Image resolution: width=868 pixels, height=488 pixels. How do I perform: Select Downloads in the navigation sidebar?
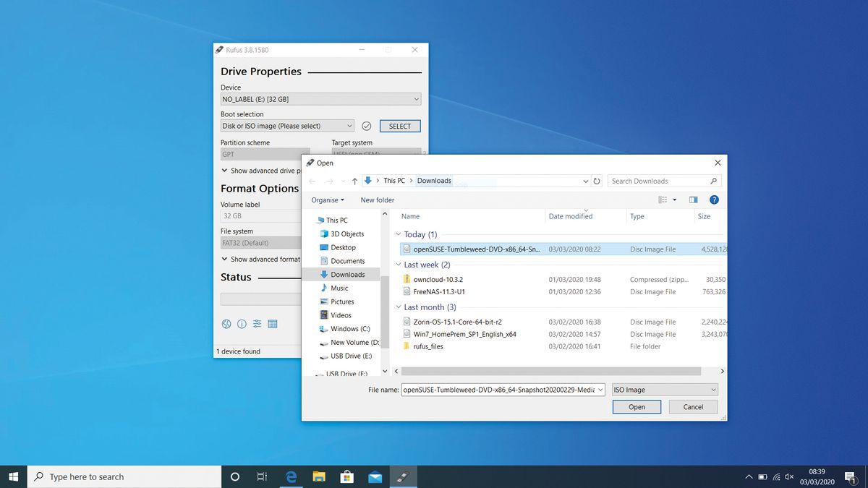[347, 274]
